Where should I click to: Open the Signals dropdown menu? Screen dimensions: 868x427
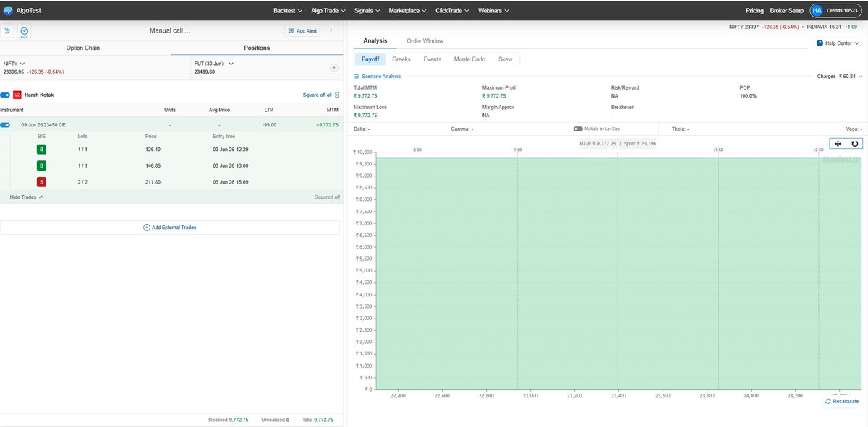pos(367,11)
